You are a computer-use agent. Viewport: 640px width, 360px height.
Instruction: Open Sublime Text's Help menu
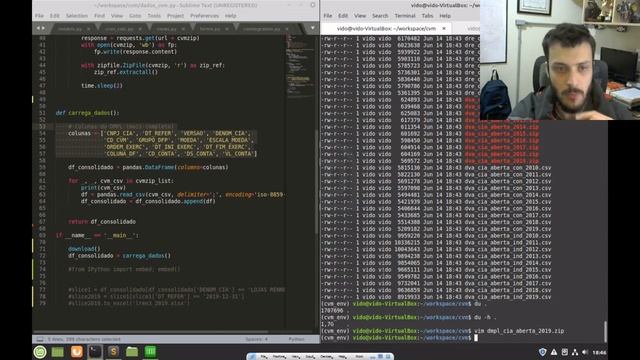click(x=231, y=16)
